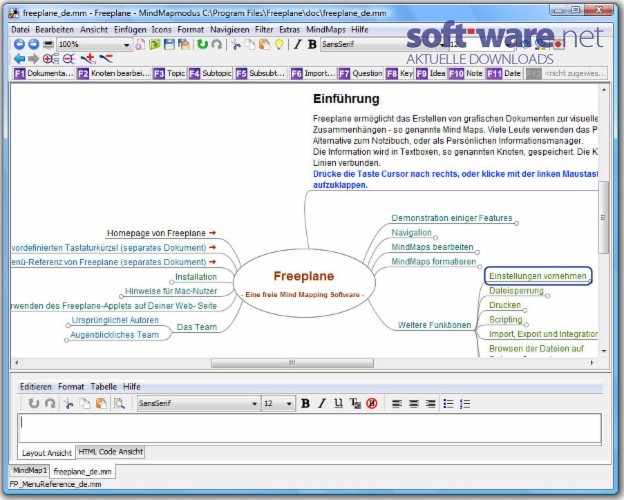The height and width of the screenshot is (500, 624).
Task: Fold one level with minus branch icon
Action: [106, 59]
